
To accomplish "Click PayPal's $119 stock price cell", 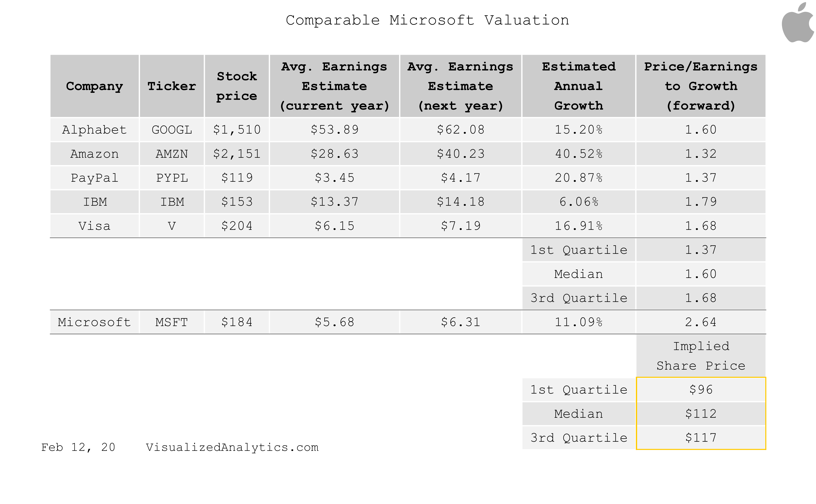I will [237, 178].
